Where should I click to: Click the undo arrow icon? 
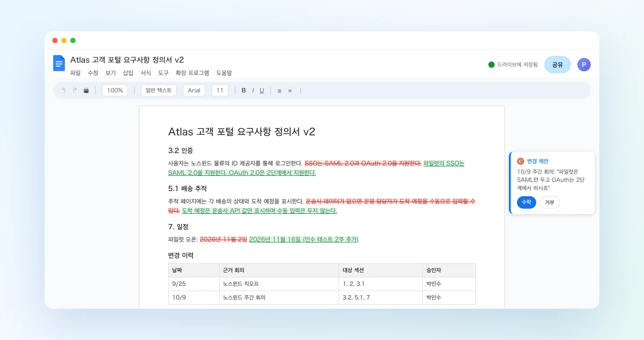click(64, 90)
